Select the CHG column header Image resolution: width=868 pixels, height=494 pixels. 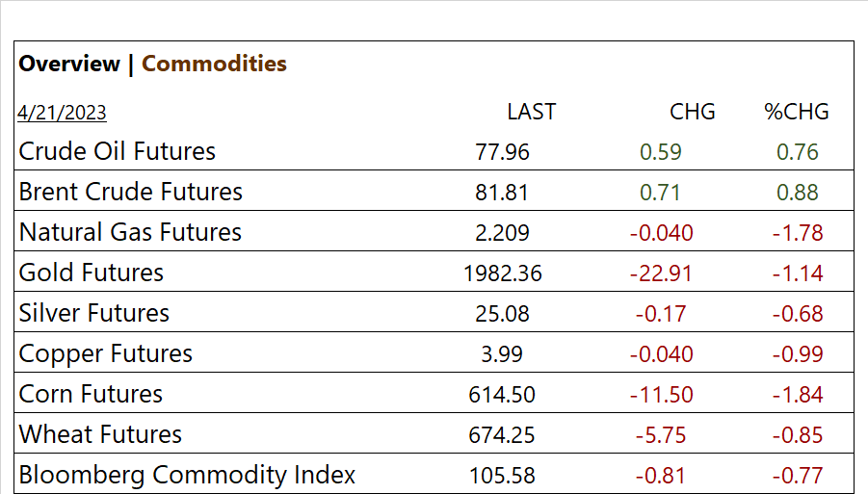pos(692,112)
